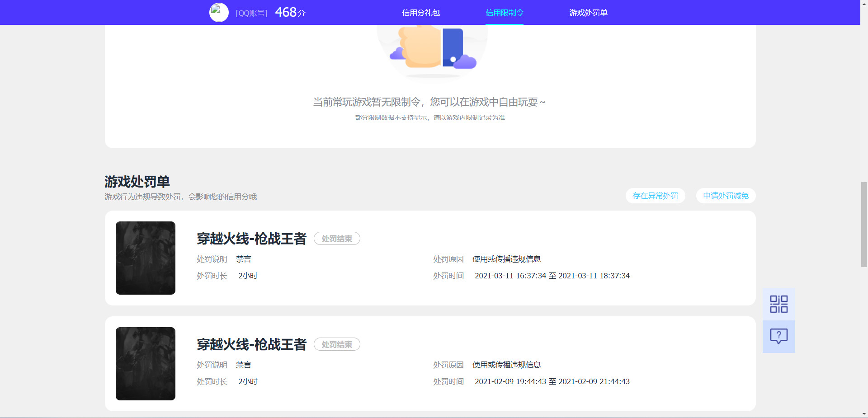Click time range 2021-02-09 19:44:43

tap(552, 381)
